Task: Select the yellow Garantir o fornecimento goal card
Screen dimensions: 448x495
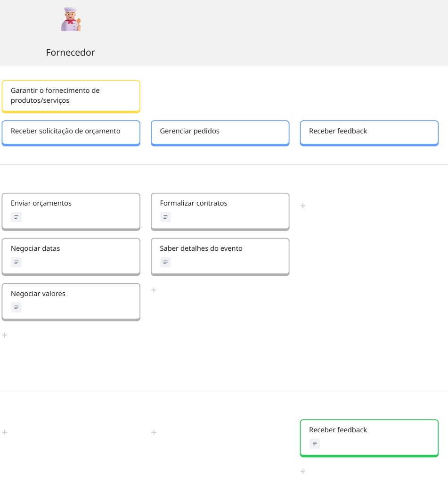Action: [x=71, y=96]
